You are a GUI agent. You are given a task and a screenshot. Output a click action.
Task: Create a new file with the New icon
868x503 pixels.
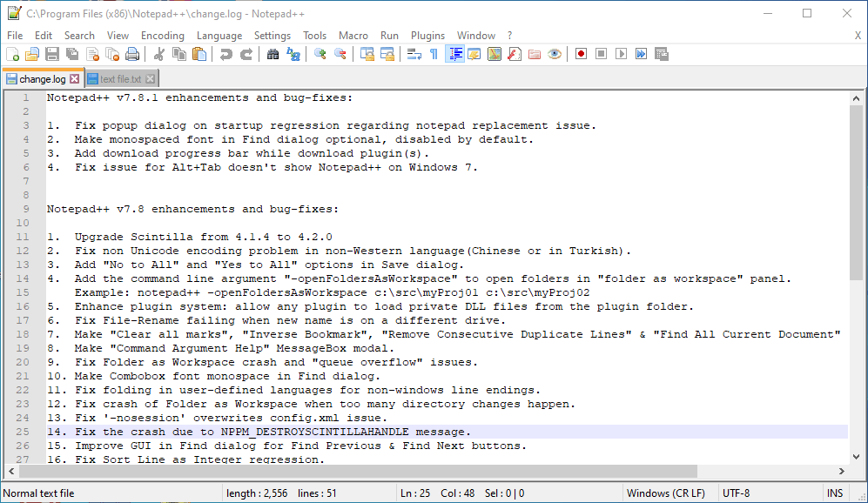tap(12, 54)
